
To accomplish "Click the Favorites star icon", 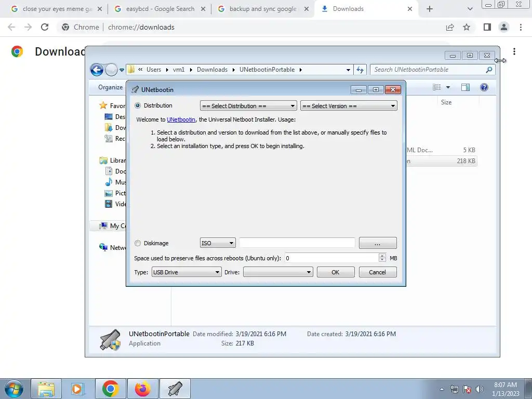I will click(x=103, y=105).
